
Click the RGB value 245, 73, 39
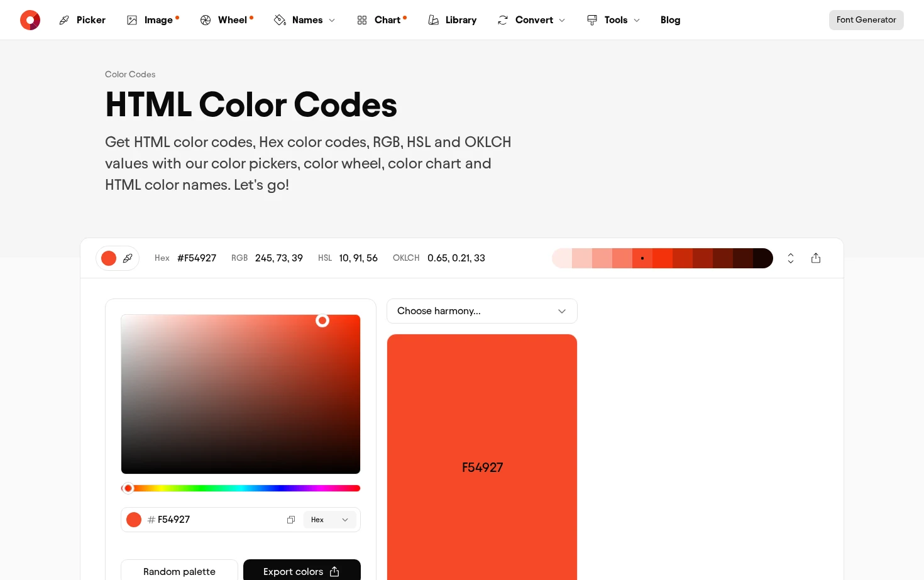click(x=279, y=258)
